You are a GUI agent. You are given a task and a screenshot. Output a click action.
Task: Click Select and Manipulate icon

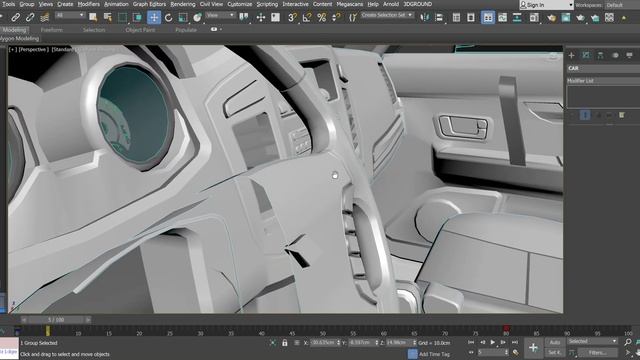[260, 18]
